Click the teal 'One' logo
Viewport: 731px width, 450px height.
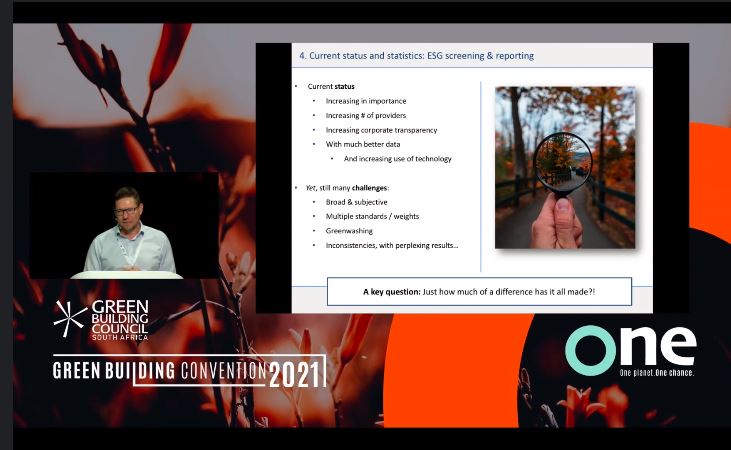pos(631,350)
